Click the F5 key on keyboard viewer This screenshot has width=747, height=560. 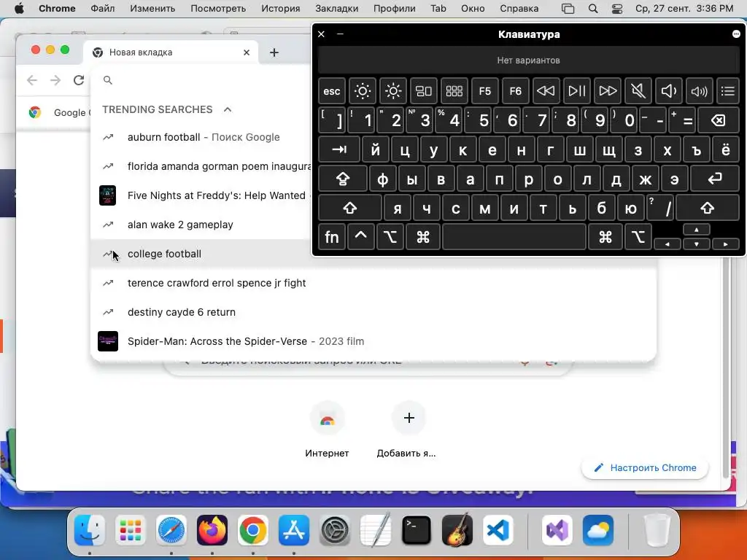tap(484, 90)
